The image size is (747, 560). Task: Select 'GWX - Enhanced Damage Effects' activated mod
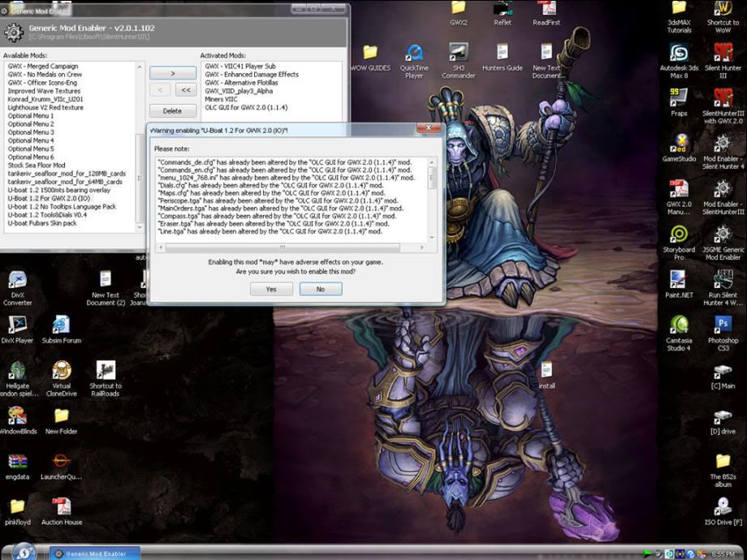click(x=252, y=75)
